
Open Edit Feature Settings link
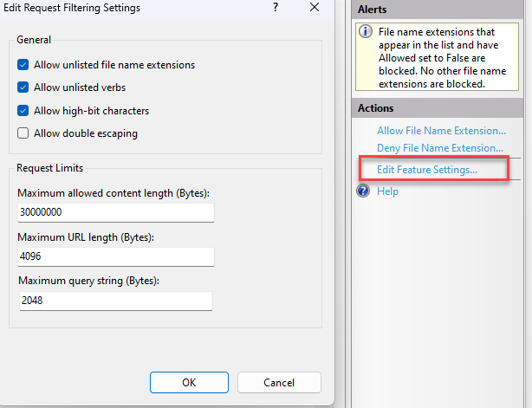[427, 170]
